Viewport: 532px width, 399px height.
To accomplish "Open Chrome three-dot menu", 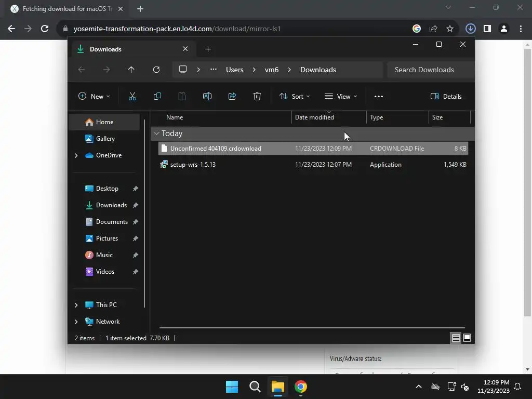I will [521, 29].
